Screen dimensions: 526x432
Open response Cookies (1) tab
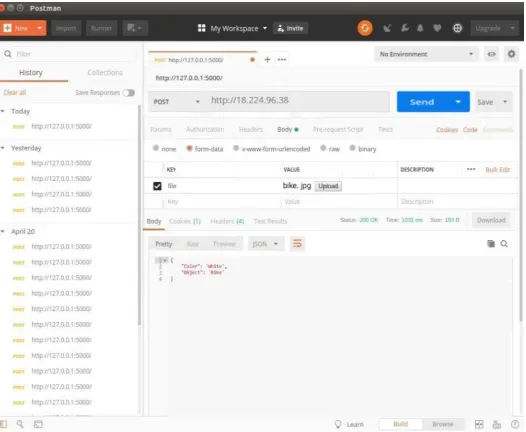click(x=185, y=221)
